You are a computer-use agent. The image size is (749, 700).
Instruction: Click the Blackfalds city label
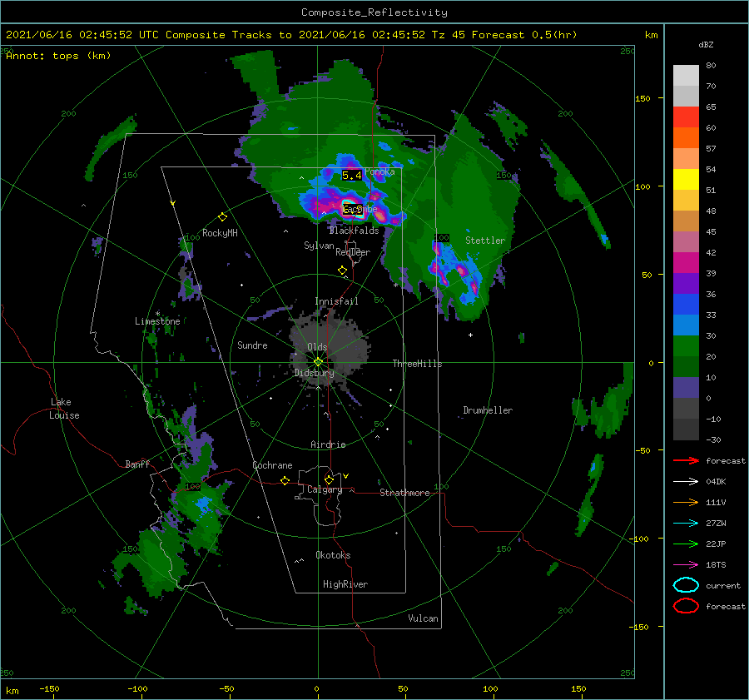click(354, 231)
